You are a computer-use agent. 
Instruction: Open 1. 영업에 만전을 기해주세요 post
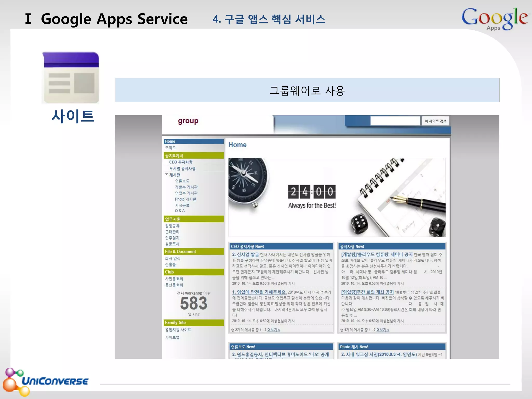pyautogui.click(x=259, y=292)
